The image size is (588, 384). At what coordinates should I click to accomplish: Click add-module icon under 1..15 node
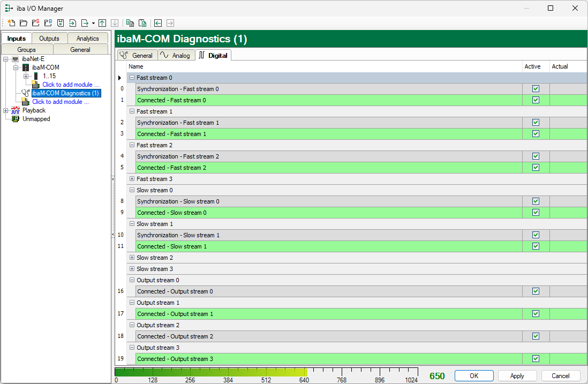pos(36,85)
